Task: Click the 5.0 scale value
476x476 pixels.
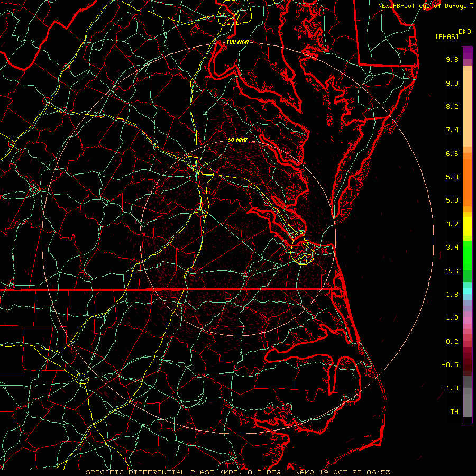Action: (x=452, y=200)
